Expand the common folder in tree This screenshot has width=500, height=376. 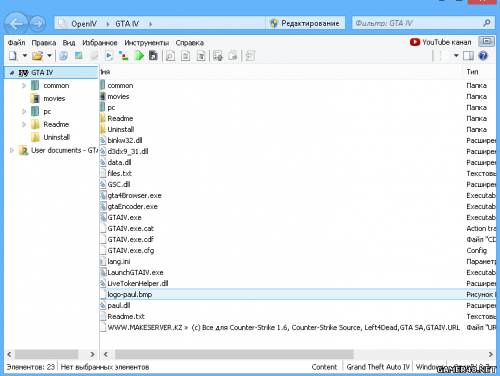point(24,86)
